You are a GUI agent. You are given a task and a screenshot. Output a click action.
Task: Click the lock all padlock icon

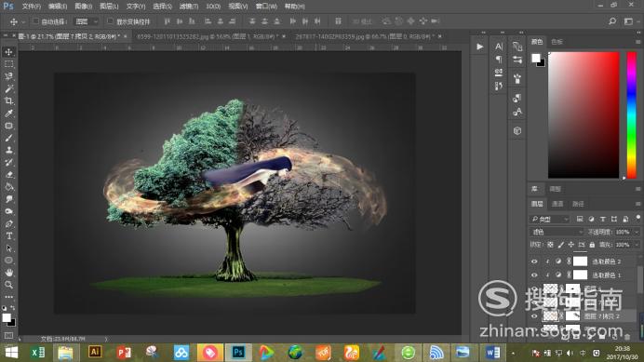[592, 245]
